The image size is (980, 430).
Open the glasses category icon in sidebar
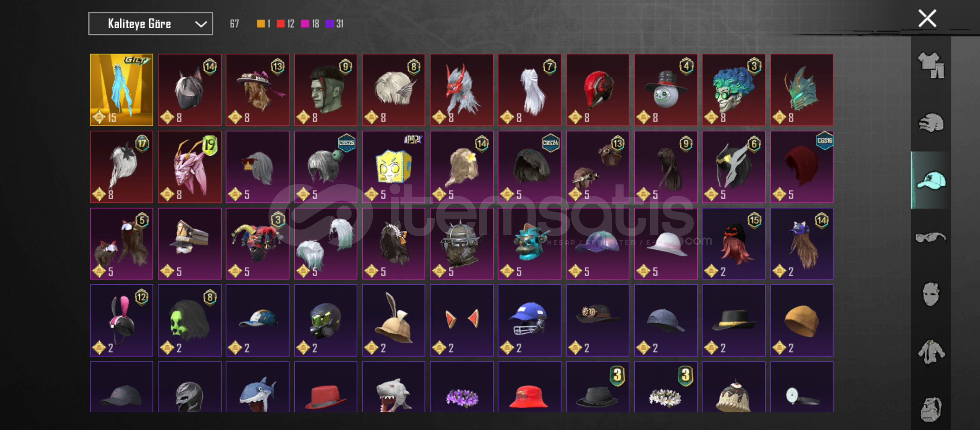[931, 238]
